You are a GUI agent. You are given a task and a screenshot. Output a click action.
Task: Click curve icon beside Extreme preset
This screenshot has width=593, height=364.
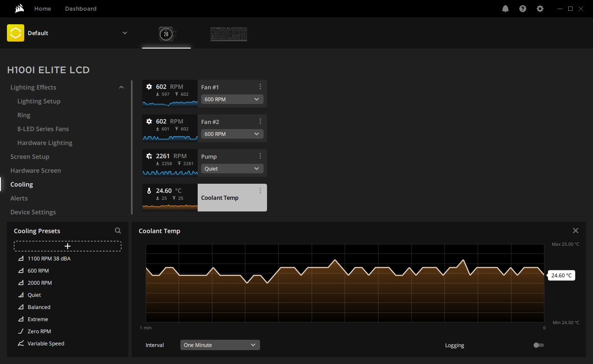point(21,319)
